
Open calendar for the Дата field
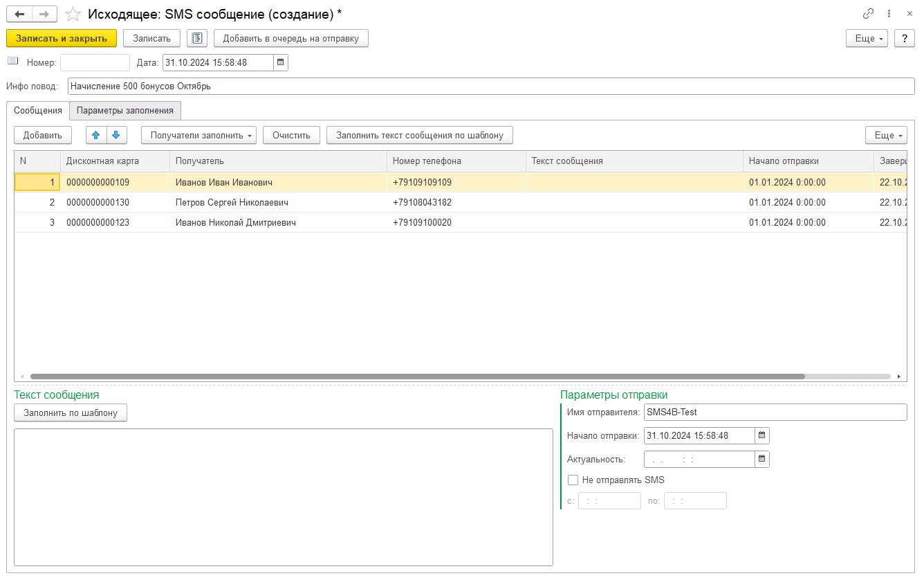280,62
